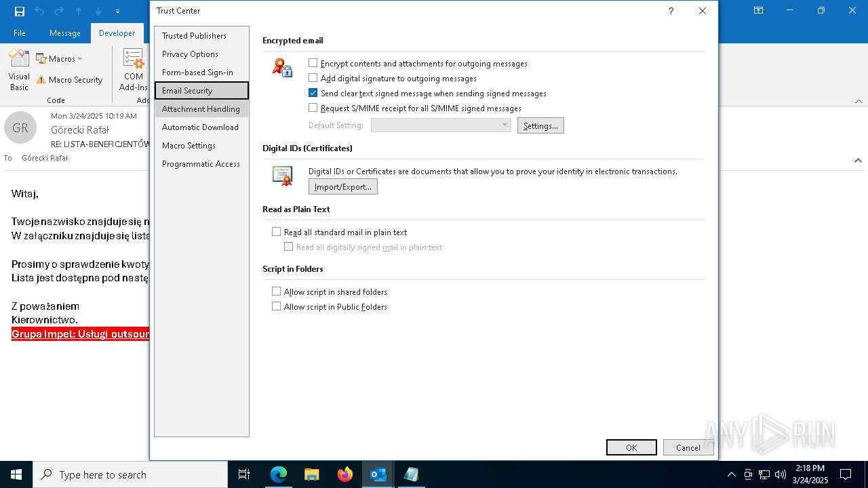Click the network tray icon
Image resolution: width=868 pixels, height=488 pixels.
tap(764, 474)
